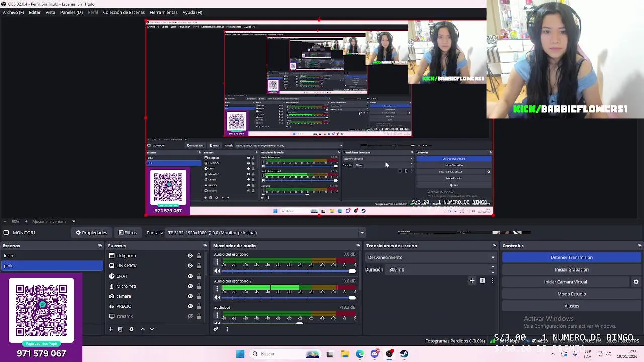Move the source down with the down arrow

pyautogui.click(x=152, y=329)
